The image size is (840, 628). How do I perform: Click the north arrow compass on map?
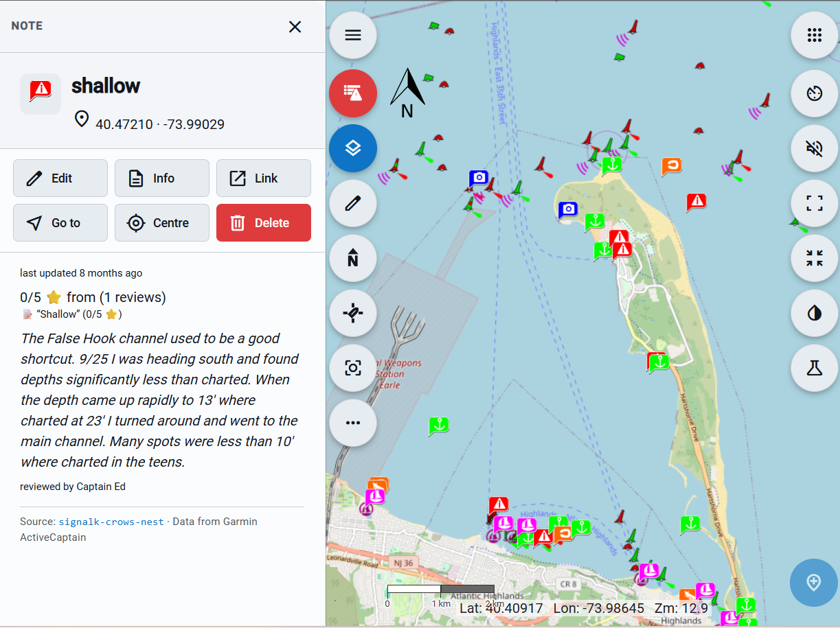pos(407,93)
